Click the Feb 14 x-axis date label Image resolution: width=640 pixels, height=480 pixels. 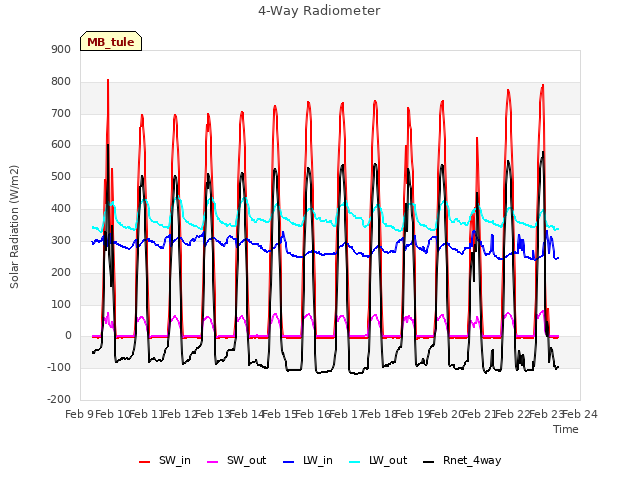[x=247, y=414]
